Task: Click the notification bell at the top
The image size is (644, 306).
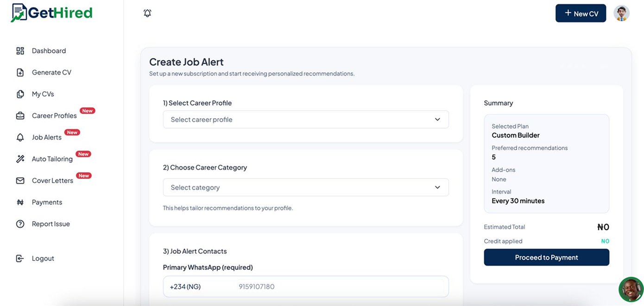Action: tap(147, 13)
